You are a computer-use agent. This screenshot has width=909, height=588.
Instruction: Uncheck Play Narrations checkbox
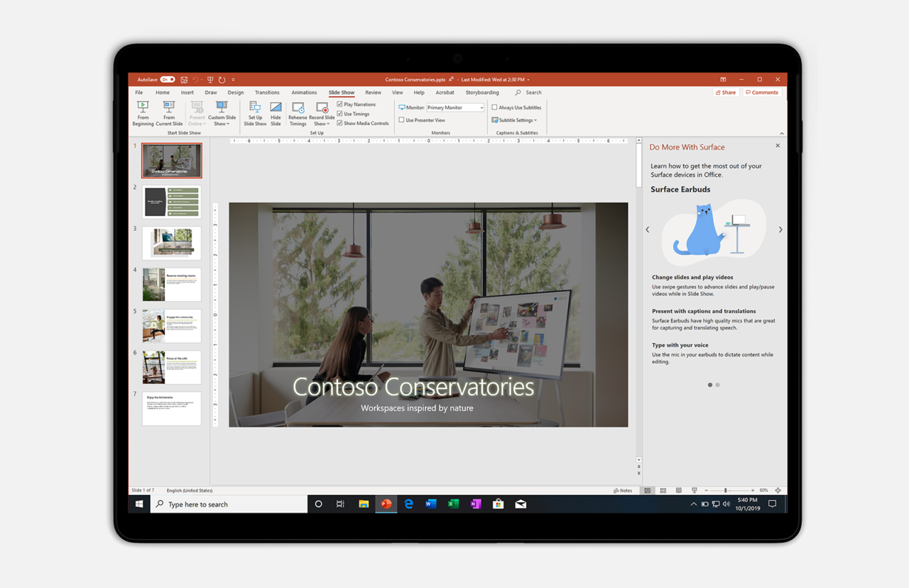pyautogui.click(x=340, y=104)
